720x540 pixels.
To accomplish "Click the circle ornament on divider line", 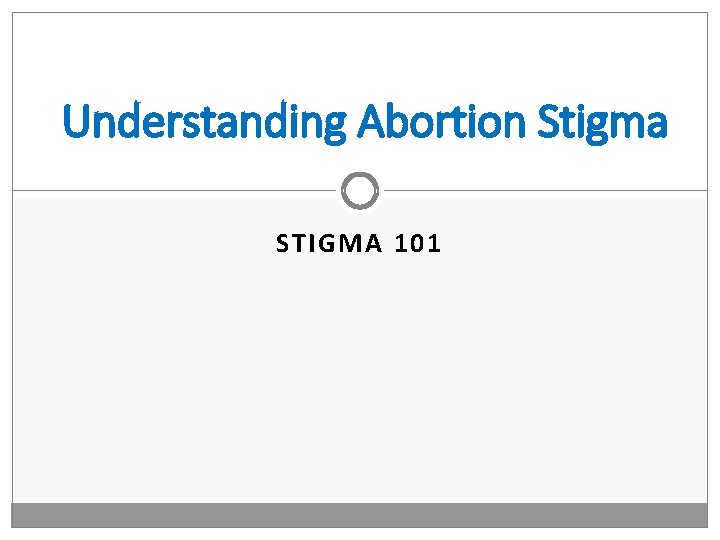I will click(x=360, y=191).
